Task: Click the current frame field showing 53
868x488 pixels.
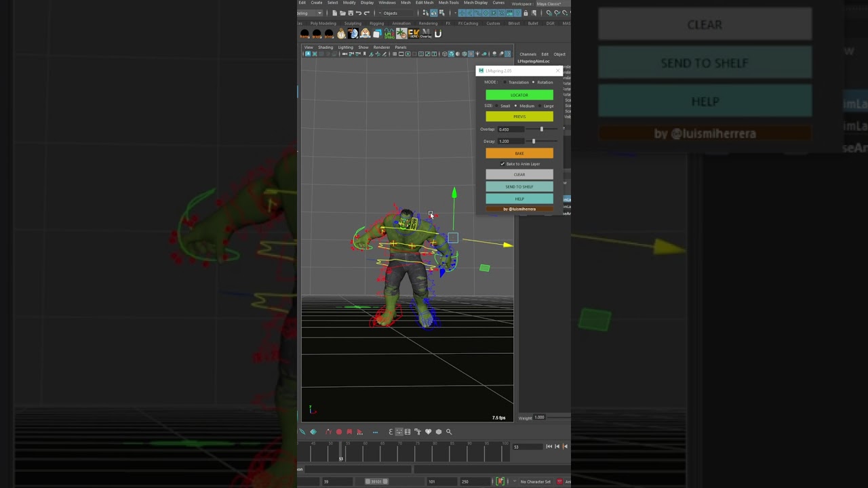Action: [528, 447]
